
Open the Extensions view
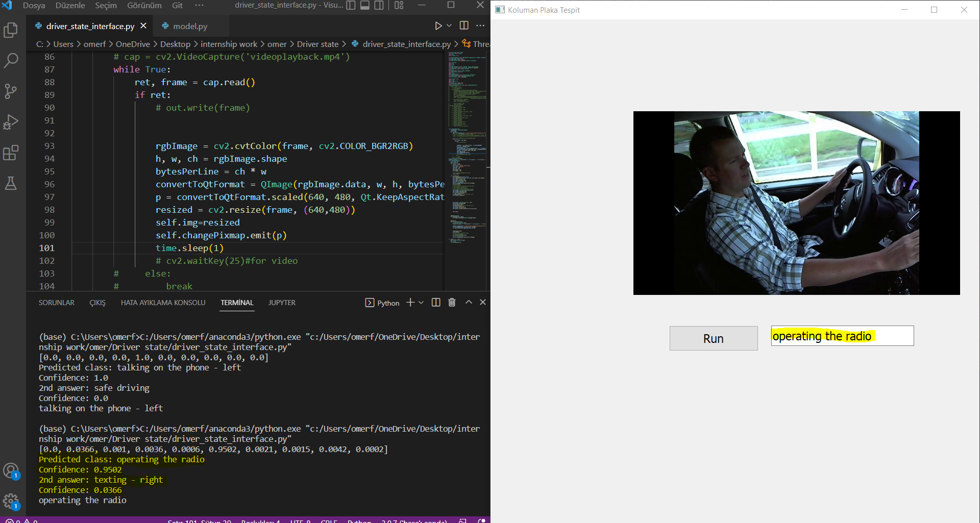pos(11,153)
